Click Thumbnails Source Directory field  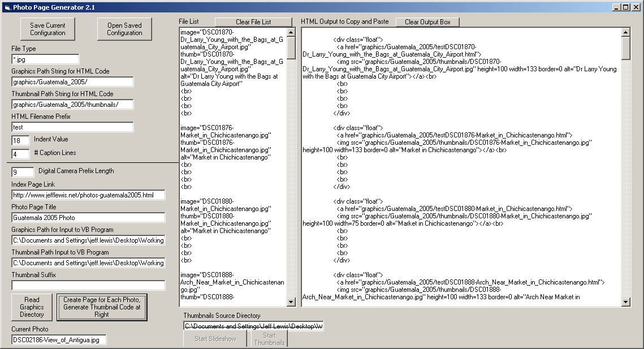point(253,326)
